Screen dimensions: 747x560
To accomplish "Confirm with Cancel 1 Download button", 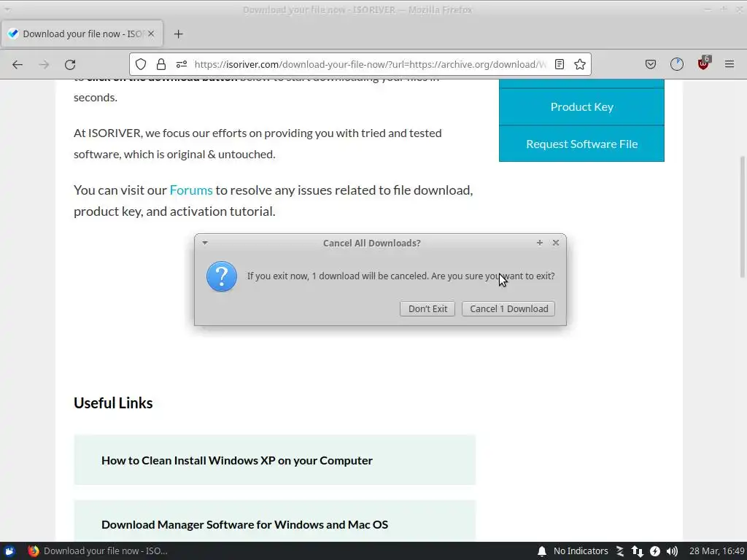I will (x=508, y=308).
